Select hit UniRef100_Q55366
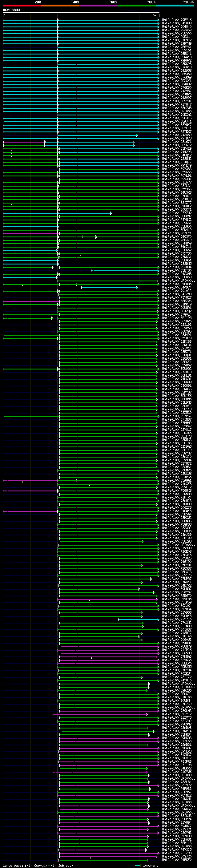 pos(176,189)
